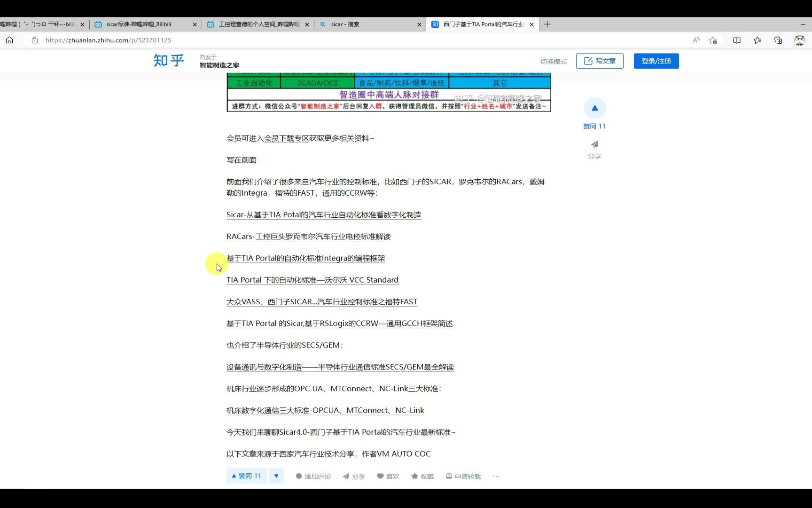Open Sicar-从基于TIA Potal article link
This screenshot has width=812, height=508.
324,215
